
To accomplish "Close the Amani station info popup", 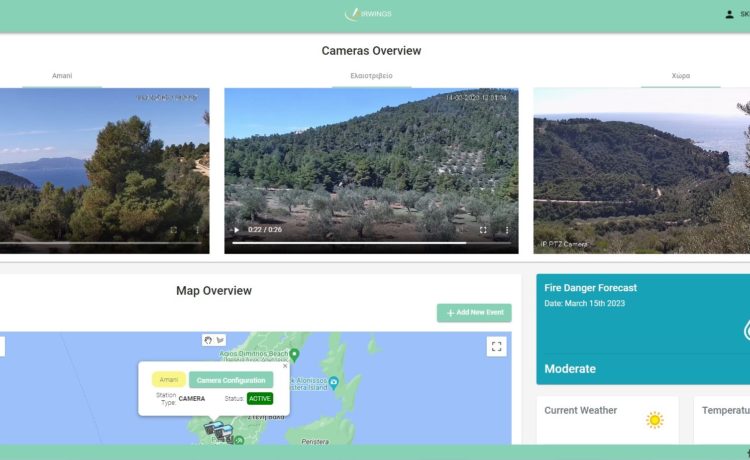I will click(284, 366).
